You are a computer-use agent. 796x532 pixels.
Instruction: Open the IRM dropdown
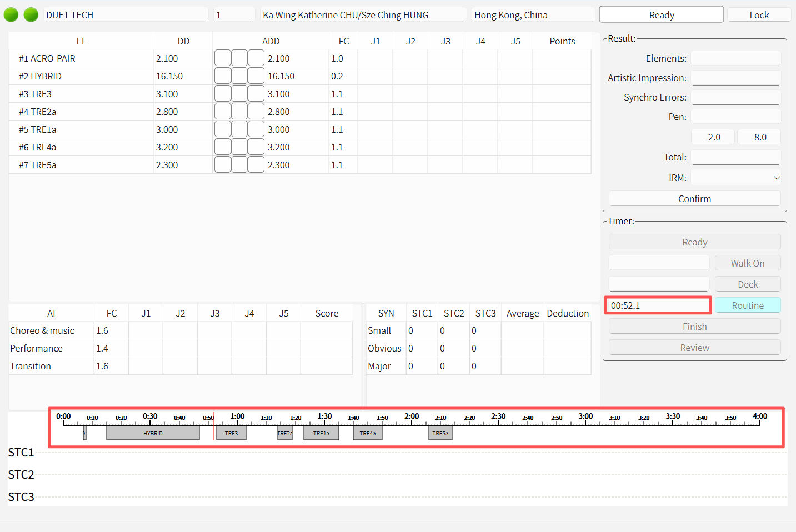[x=736, y=178]
